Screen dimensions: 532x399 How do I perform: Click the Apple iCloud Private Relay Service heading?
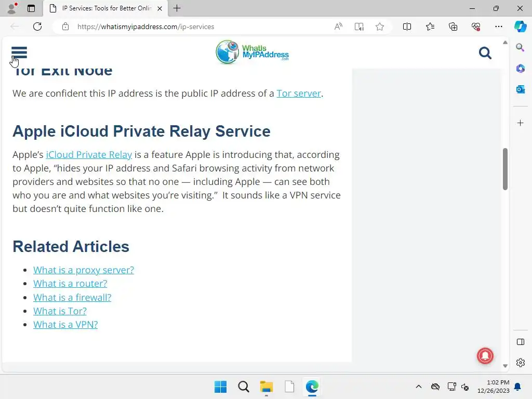click(x=141, y=131)
